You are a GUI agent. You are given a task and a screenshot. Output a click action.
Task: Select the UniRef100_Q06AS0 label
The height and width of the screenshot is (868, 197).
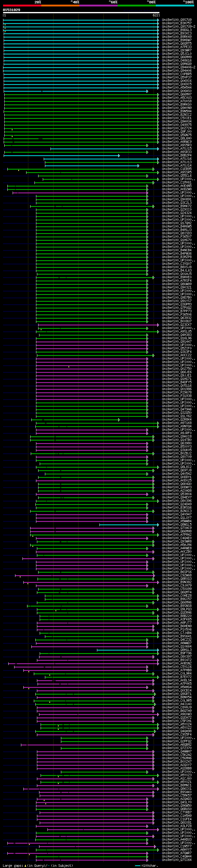click(177, 91)
